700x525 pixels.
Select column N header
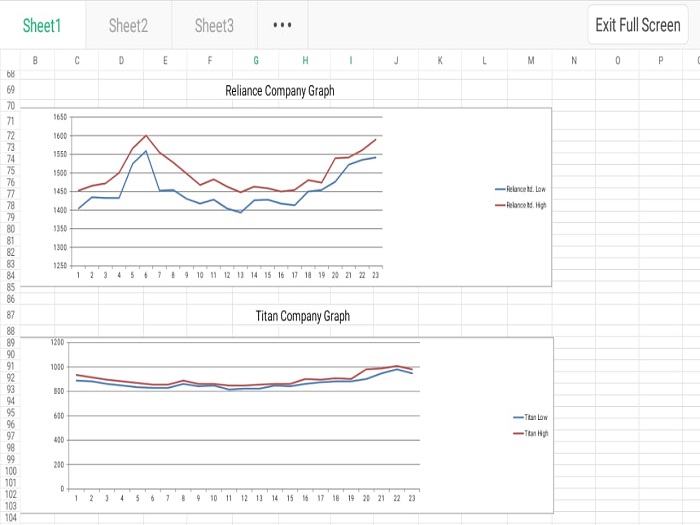[574, 60]
